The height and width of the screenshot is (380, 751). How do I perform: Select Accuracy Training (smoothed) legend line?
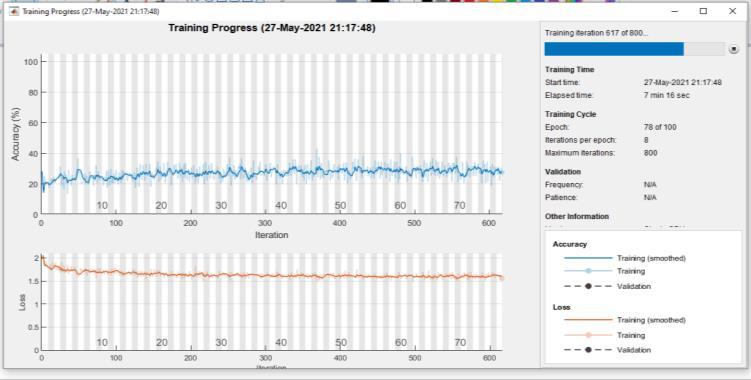coord(589,258)
